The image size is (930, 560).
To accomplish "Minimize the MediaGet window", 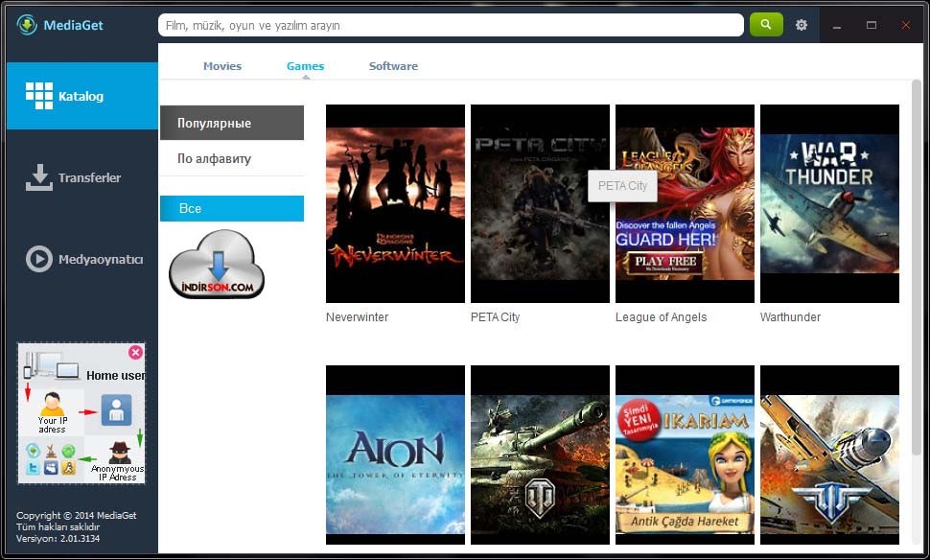I will (837, 25).
